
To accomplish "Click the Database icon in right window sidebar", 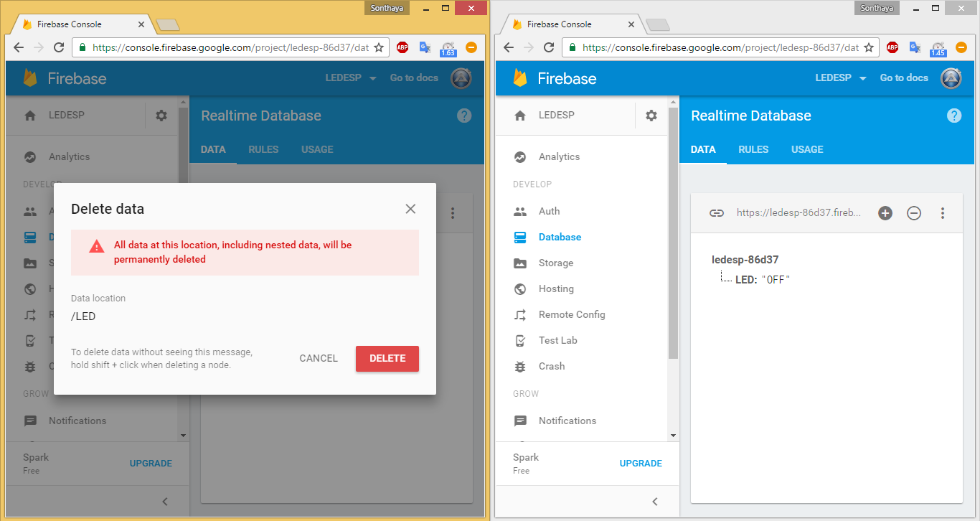I will tap(520, 237).
